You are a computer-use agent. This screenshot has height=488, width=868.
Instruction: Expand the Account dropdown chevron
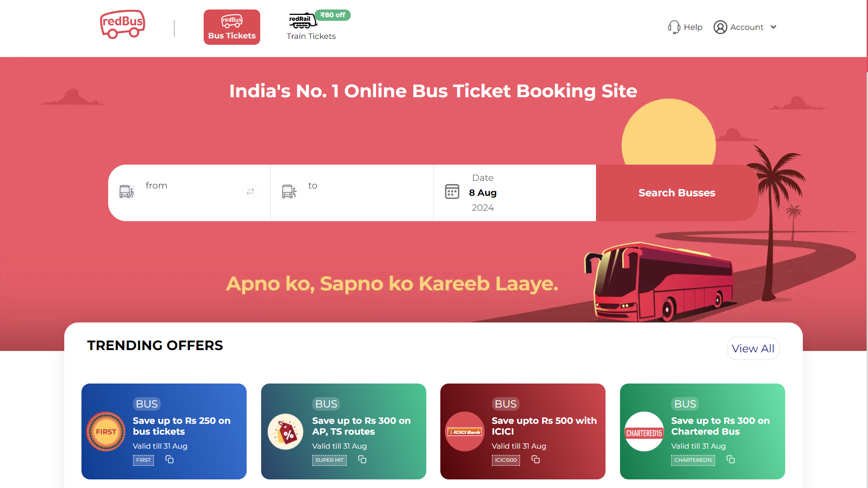click(773, 27)
